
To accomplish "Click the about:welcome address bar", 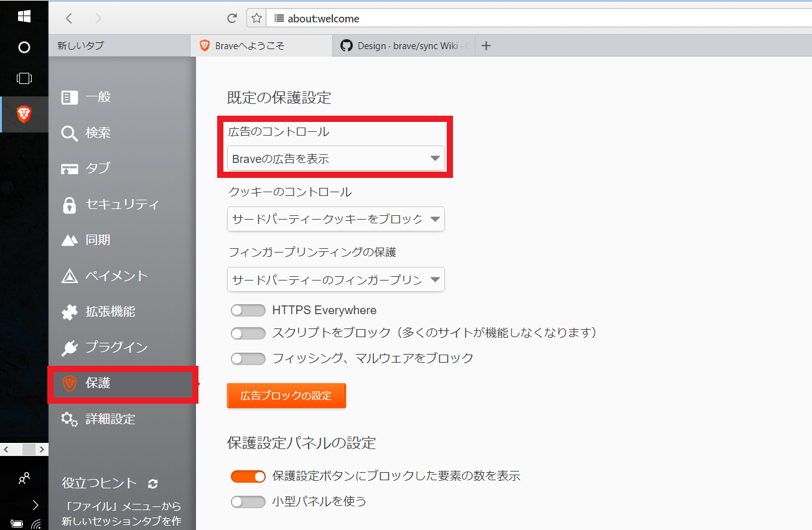I will (539, 19).
